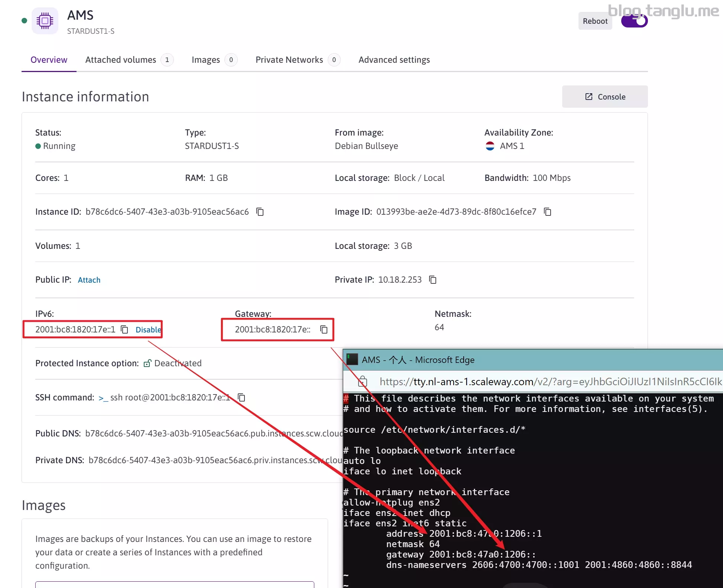Click the lock icon in Edge address bar
The image size is (723, 588).
point(362,381)
